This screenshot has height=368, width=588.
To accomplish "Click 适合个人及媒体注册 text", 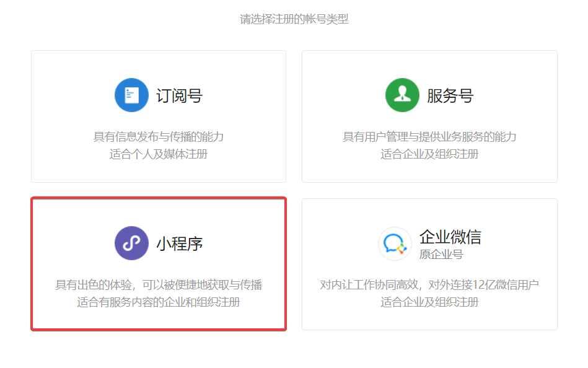I will pos(159,154).
